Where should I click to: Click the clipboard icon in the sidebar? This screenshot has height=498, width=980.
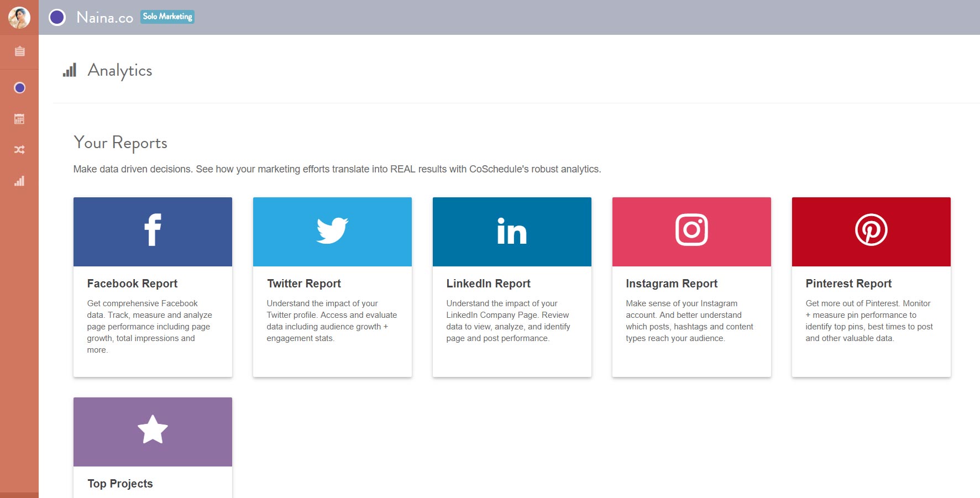pos(19,51)
